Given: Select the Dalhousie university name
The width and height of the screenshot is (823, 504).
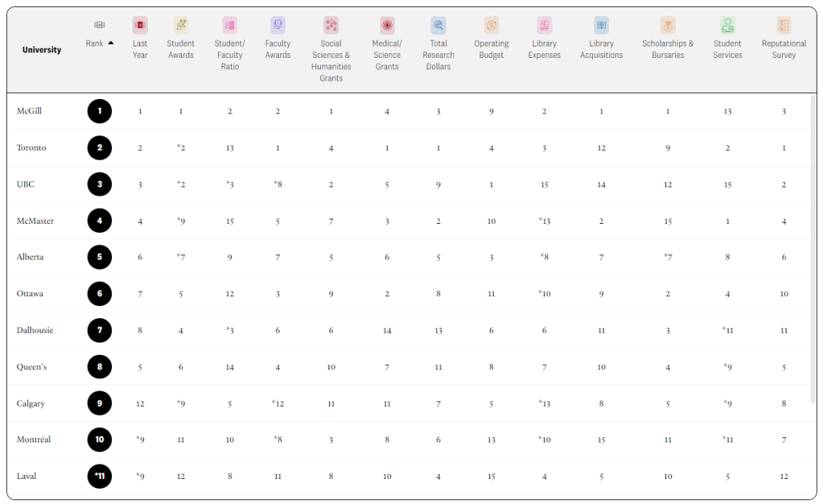Looking at the screenshot, I should (35, 330).
